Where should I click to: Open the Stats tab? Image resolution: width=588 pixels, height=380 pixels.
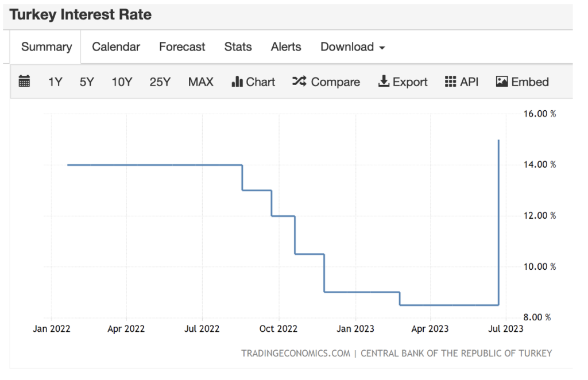pos(238,47)
